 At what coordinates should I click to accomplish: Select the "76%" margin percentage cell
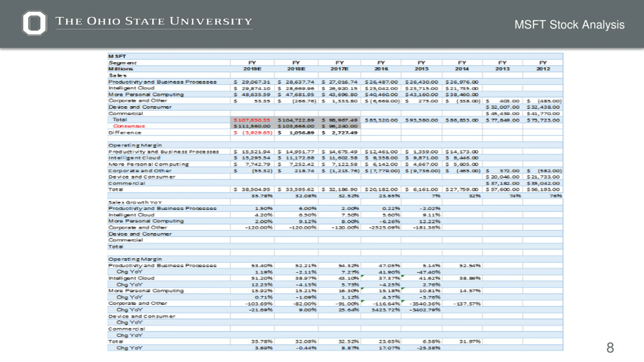(x=556, y=196)
